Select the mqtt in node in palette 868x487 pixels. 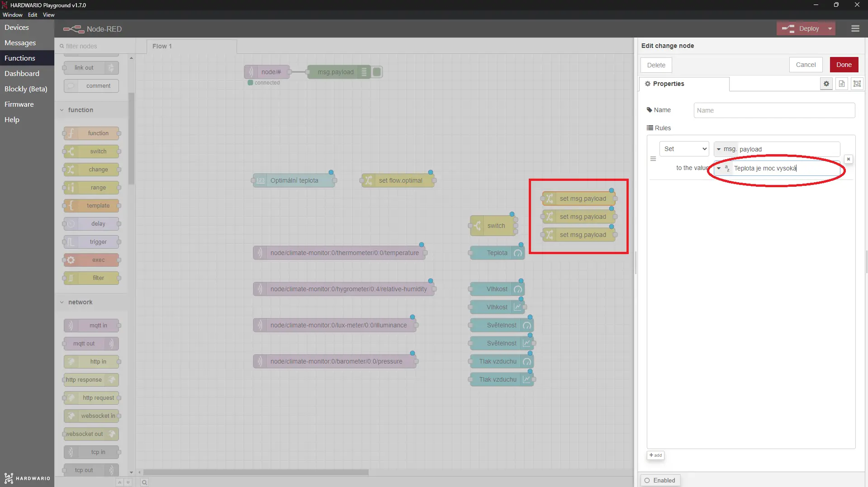coord(91,326)
